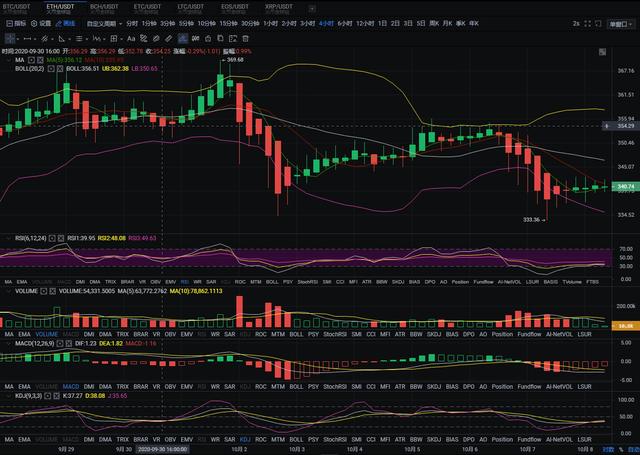Open KDJ(9,3,3) indicator settings icon

pos(48,396)
